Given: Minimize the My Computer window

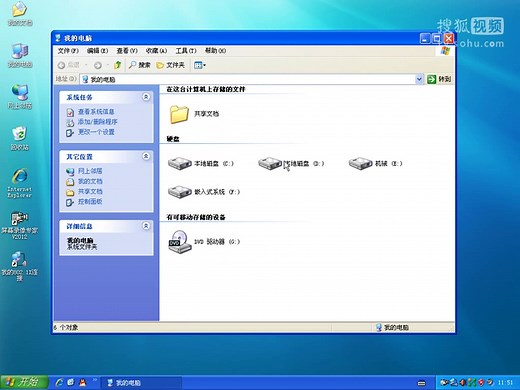Looking at the screenshot, I should 425,39.
